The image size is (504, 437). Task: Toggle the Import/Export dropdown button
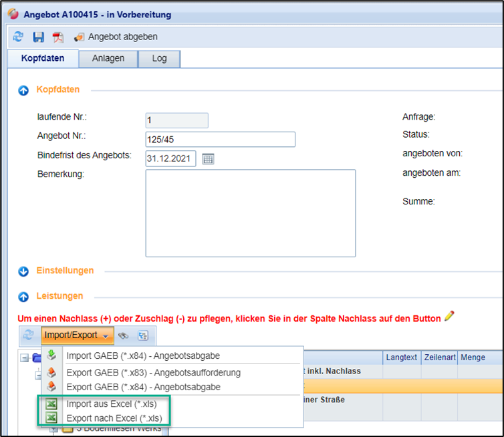(77, 335)
